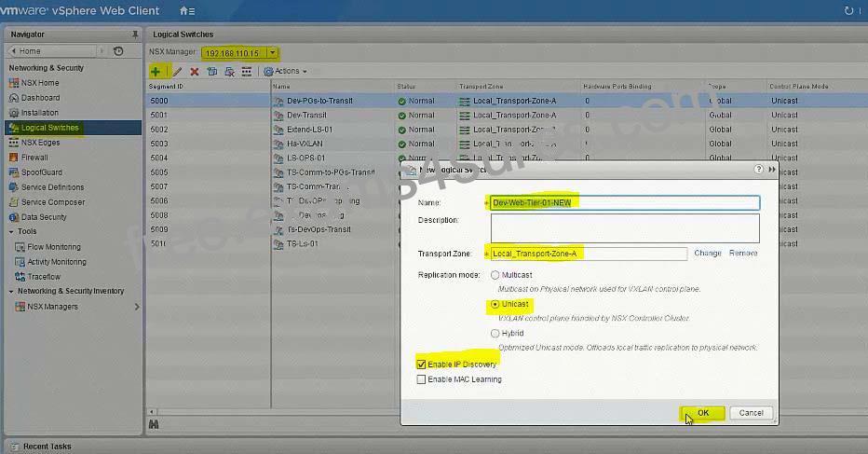The image size is (868, 454).
Task: Collapse the Tools section
Action: pos(11,232)
